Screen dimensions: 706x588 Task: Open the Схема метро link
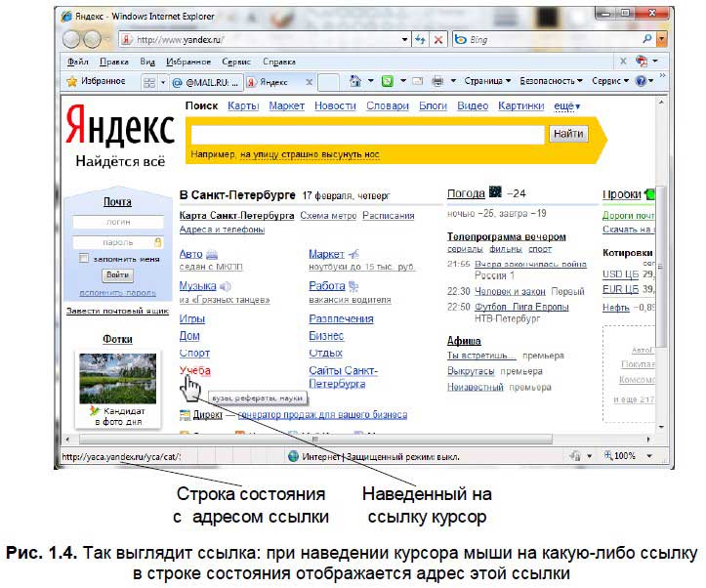pos(328,216)
